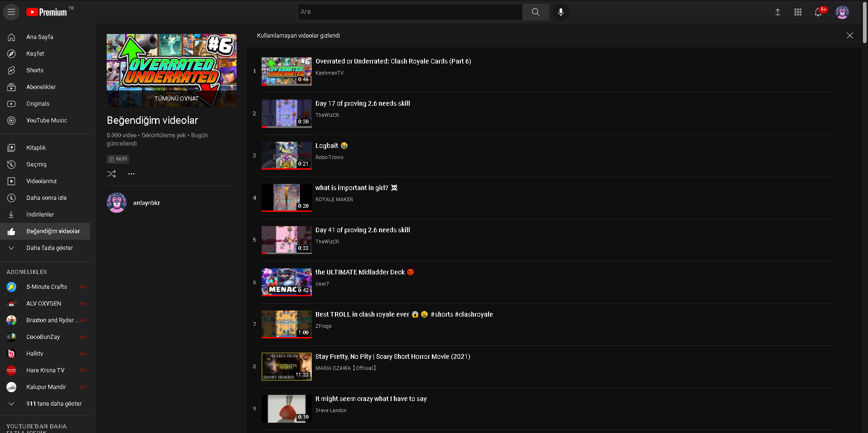Open the Logbait video thumbnail

pos(287,156)
